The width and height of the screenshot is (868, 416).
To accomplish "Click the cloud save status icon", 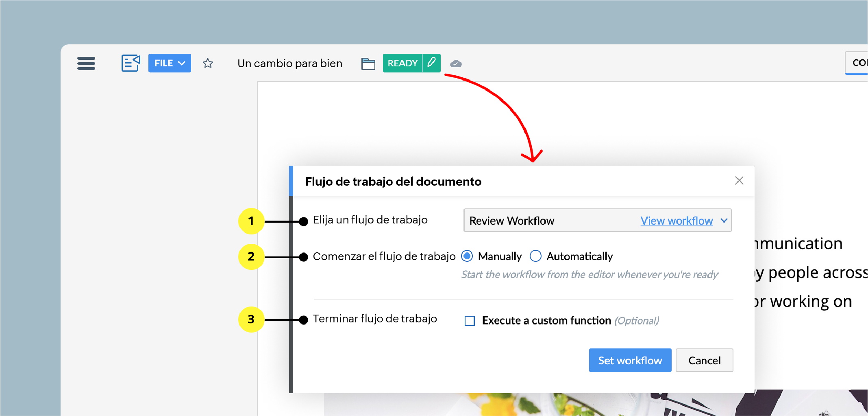I will click(x=456, y=63).
